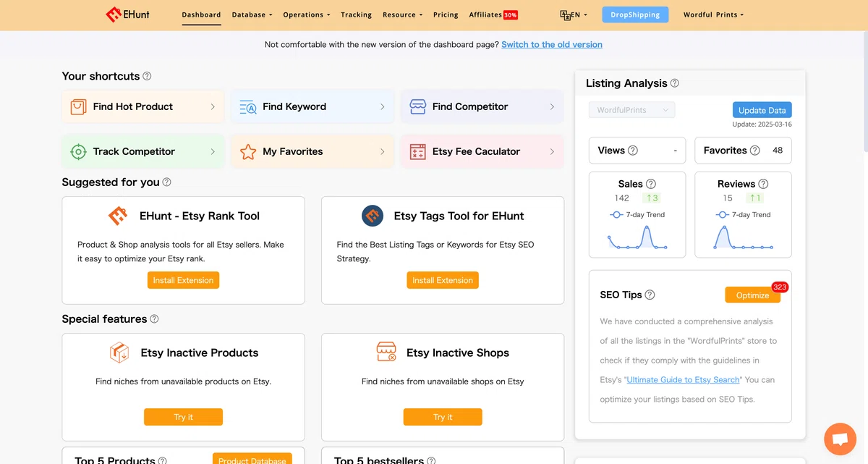
Task: Click the EHunt Etsy Rank Tool logo icon
Action: pos(118,216)
